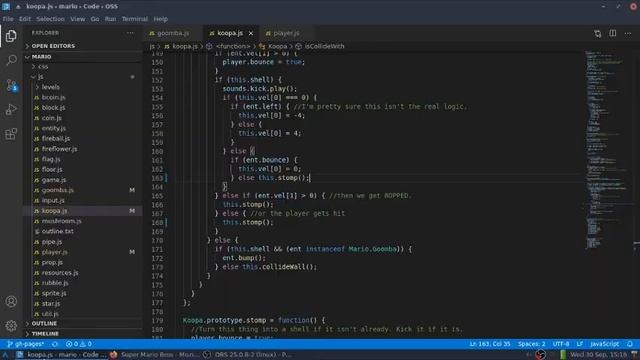640x360 pixels.
Task: Click the Split Editor icon
Action: click(613, 33)
